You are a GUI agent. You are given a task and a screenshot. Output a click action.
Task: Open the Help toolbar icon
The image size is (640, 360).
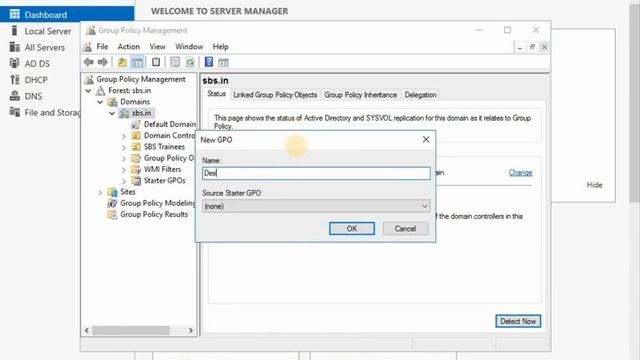[209, 62]
